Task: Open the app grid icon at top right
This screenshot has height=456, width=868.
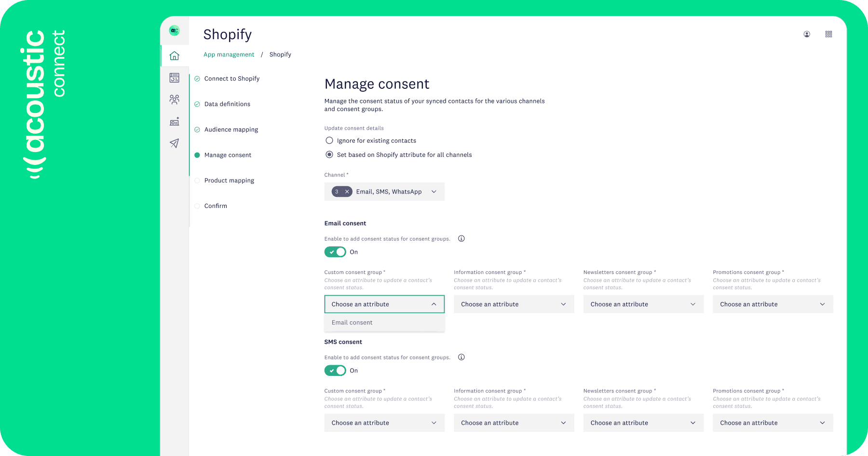Action: coord(828,34)
